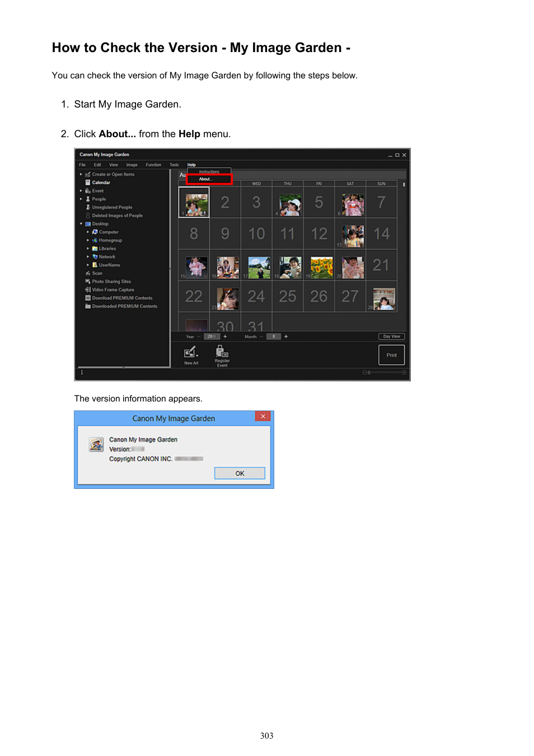Image resolution: width=534 pixels, height=756 pixels.
Task: Expand the Computer tree node
Action: click(88, 232)
